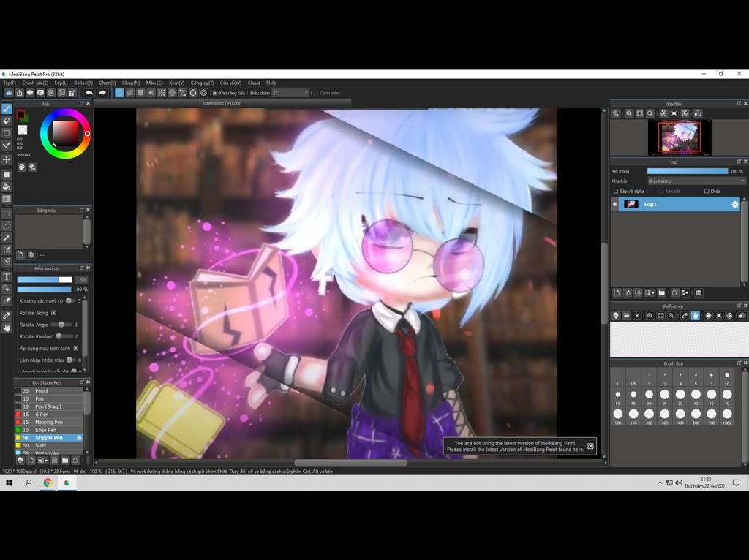Enable the circle snap guide icon
This screenshot has height=560, width=749.
click(172, 93)
